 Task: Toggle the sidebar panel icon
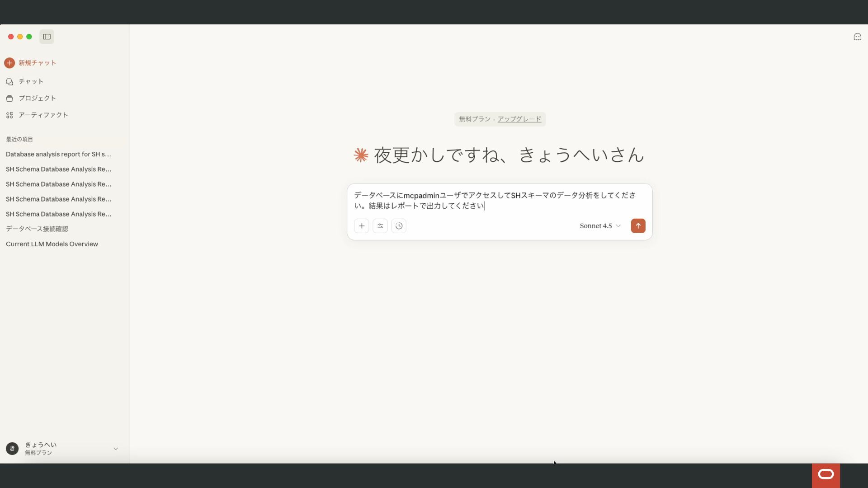pos(47,37)
